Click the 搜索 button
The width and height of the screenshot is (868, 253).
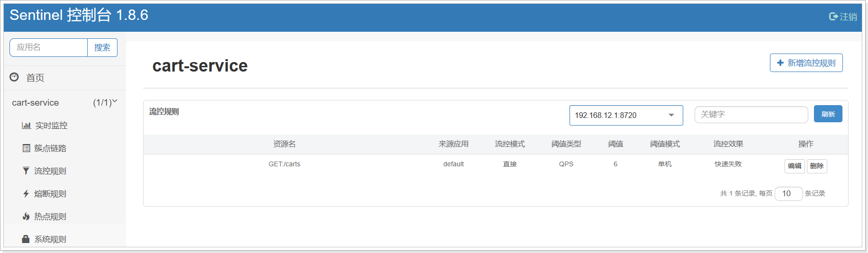click(x=102, y=47)
